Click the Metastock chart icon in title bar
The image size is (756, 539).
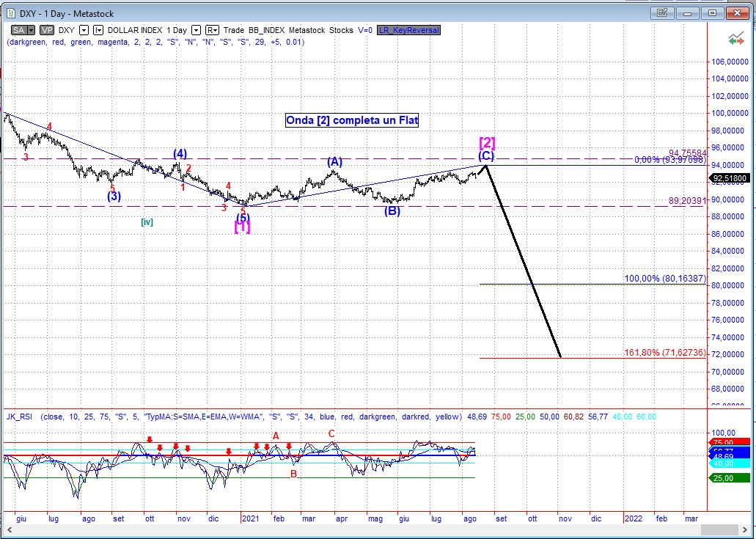pyautogui.click(x=9, y=13)
